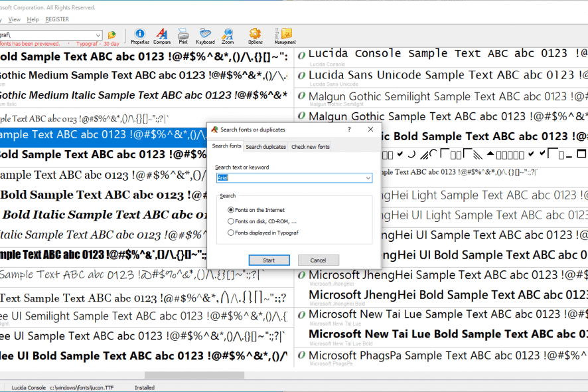588x392 pixels.
Task: Click the Zoom toolbar icon
Action: 227,37
